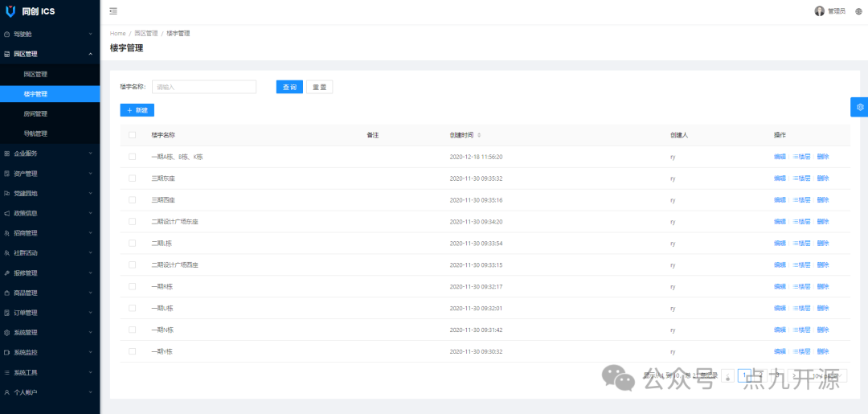
Task: Click the next page arrow
Action: coord(794,375)
